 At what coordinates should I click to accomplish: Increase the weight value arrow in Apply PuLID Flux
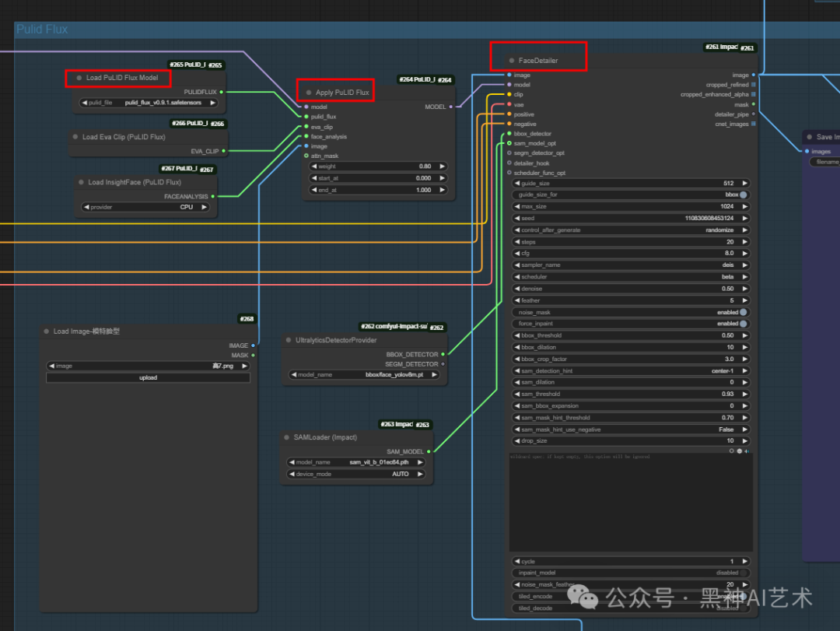pos(442,167)
